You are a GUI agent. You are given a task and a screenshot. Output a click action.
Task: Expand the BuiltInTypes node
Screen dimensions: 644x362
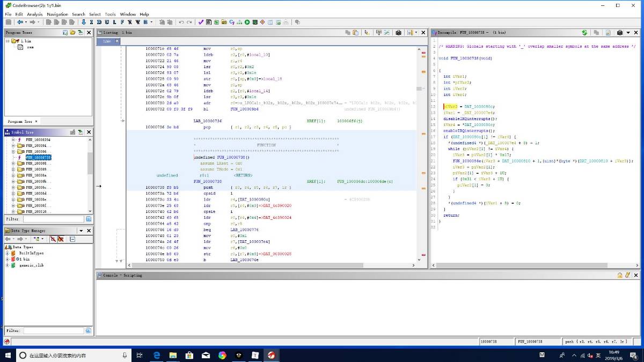8,253
